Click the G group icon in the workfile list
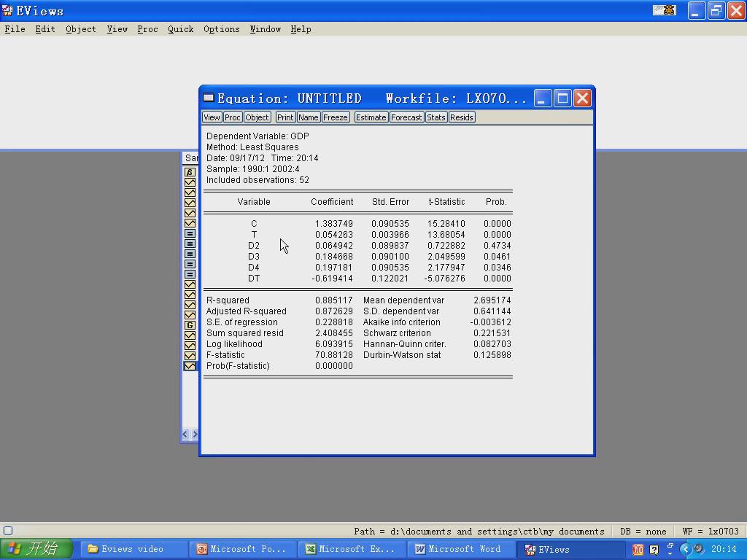747x560 pixels. point(190,325)
